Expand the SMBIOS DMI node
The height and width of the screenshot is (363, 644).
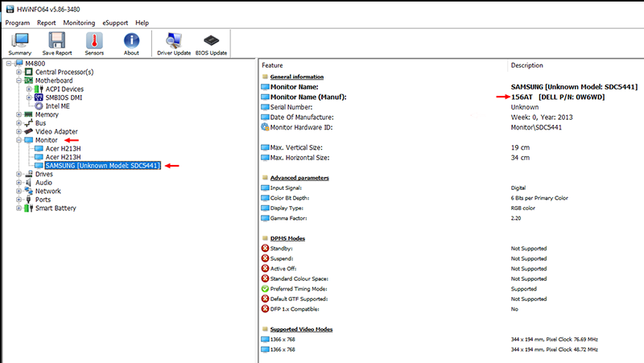29,97
